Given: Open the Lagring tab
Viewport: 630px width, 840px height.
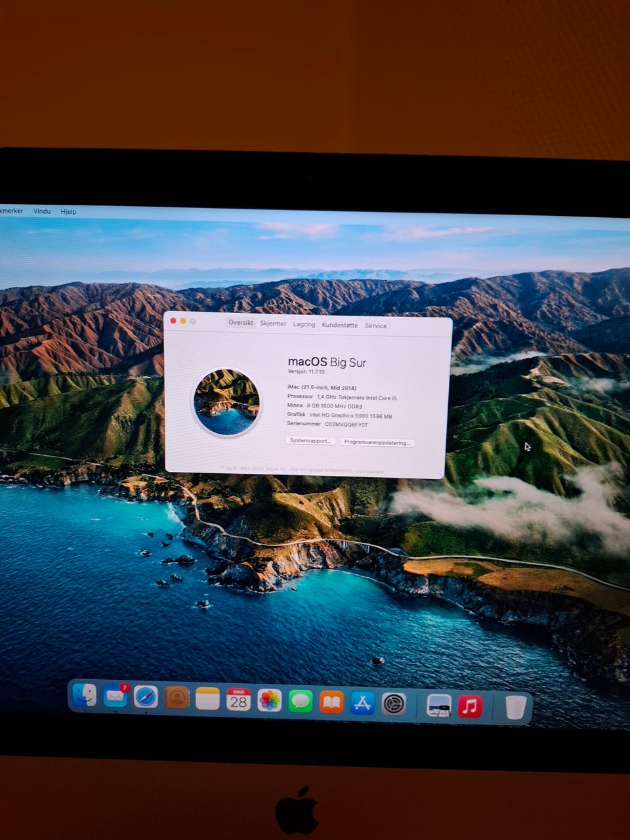Looking at the screenshot, I should tap(304, 324).
